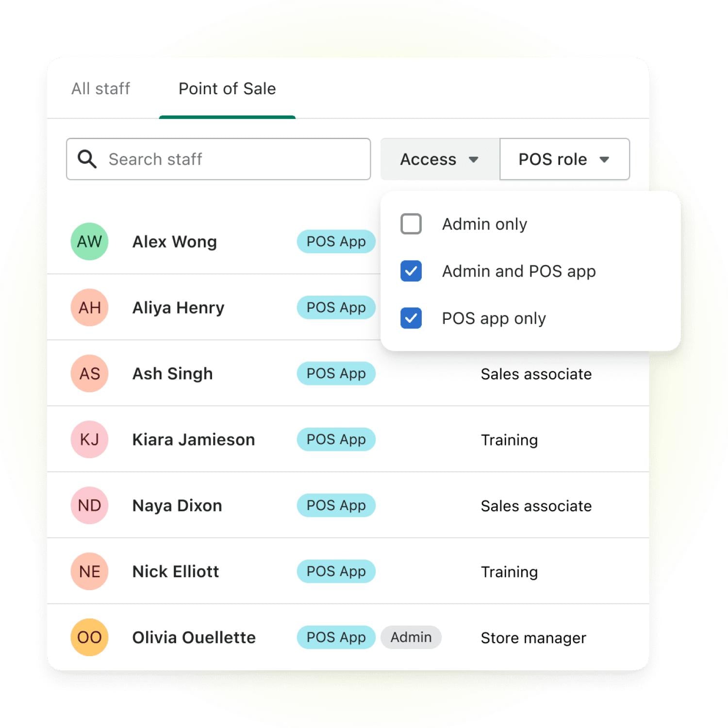Click Alex Wong's green AW avatar
Viewport: 728px width, 728px height.
tap(89, 241)
